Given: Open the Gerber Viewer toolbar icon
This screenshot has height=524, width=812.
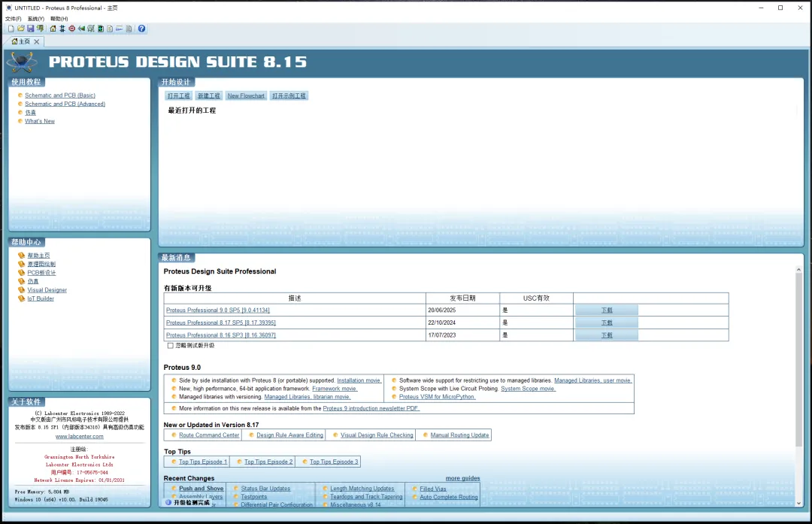Looking at the screenshot, I should (91, 29).
